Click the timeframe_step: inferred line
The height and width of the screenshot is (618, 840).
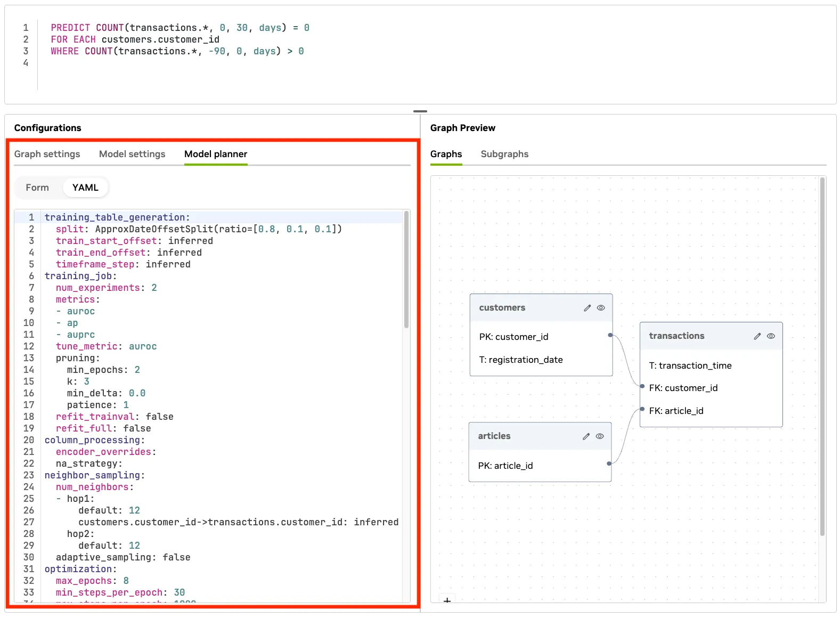pos(123,264)
